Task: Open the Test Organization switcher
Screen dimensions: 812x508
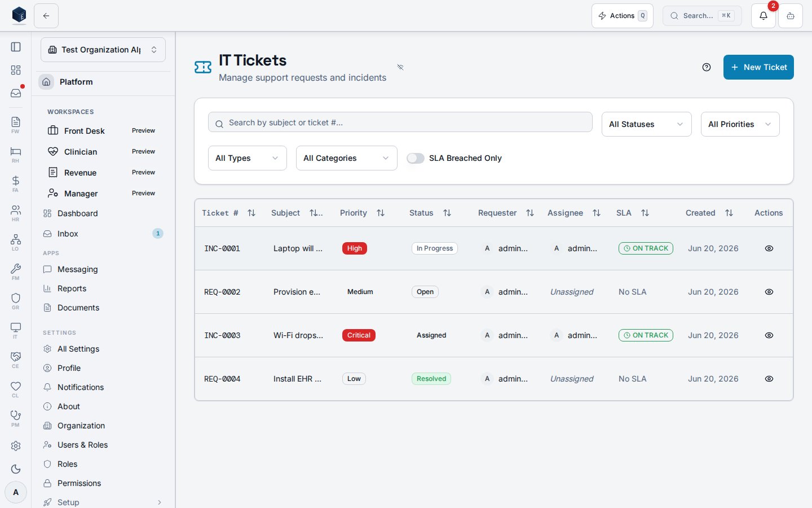Action: pyautogui.click(x=103, y=50)
